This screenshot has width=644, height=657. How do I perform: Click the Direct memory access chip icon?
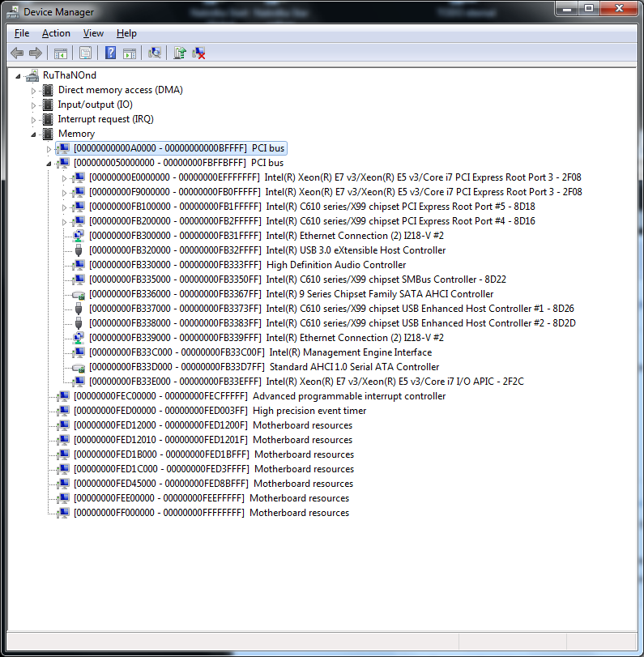pos(48,90)
